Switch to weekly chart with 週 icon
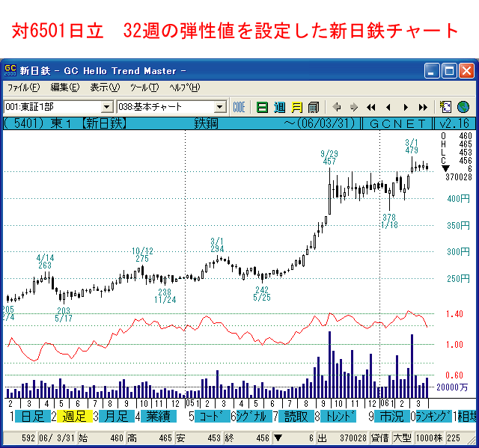The height and width of the screenshot is (448, 479). click(279, 107)
